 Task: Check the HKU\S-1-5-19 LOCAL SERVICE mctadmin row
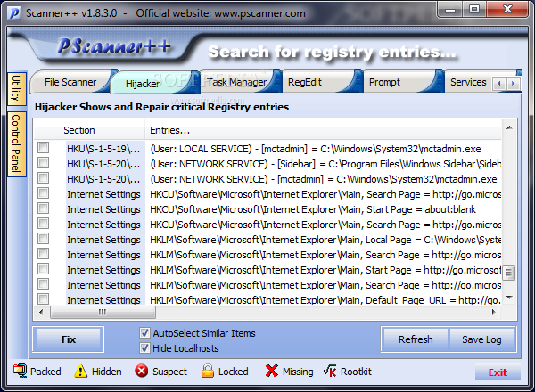click(x=44, y=148)
